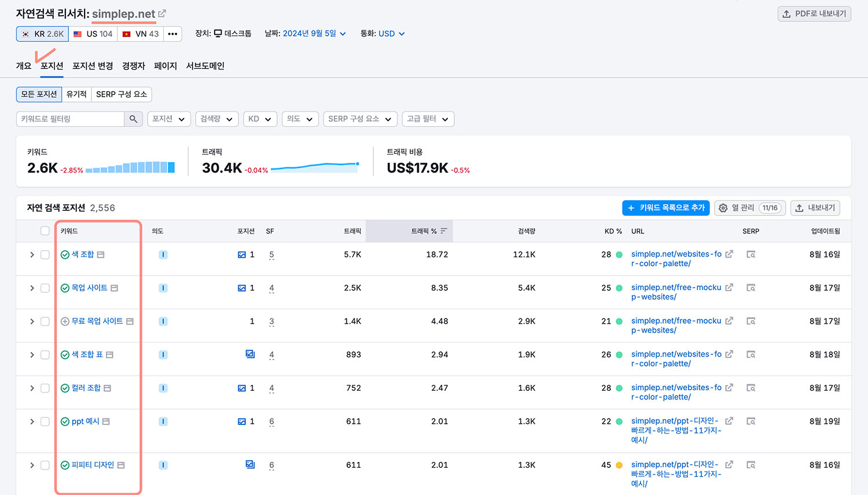This screenshot has width=868, height=495.
Task: Click image pack position icon in 색 조합 row
Action: [x=242, y=255]
